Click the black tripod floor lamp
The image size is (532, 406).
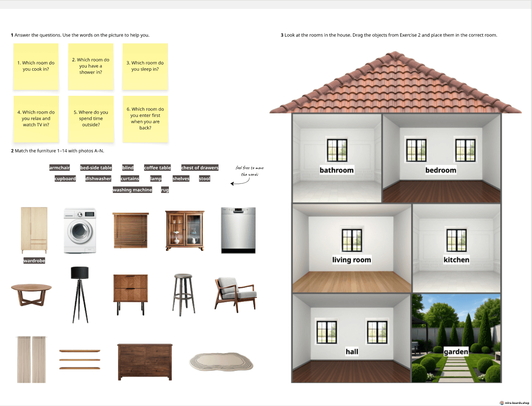(x=80, y=295)
